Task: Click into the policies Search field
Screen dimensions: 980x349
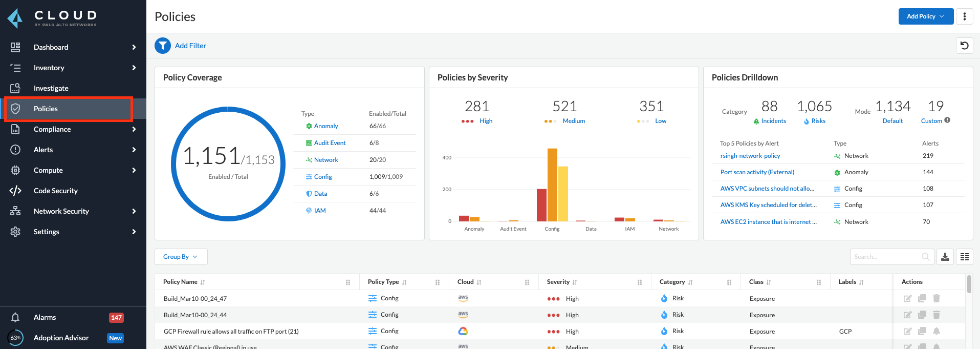Action: 886,257
